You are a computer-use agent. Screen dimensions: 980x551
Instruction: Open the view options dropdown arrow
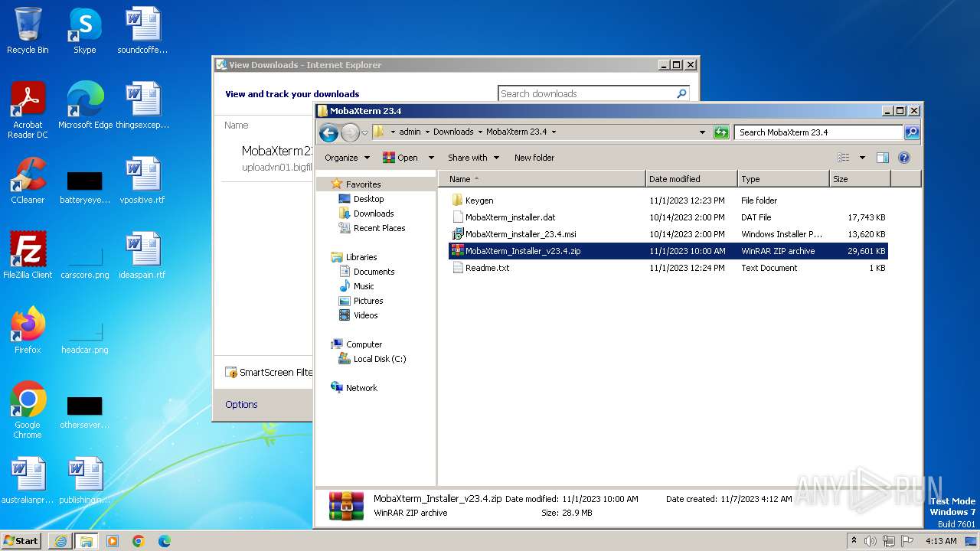coord(862,158)
